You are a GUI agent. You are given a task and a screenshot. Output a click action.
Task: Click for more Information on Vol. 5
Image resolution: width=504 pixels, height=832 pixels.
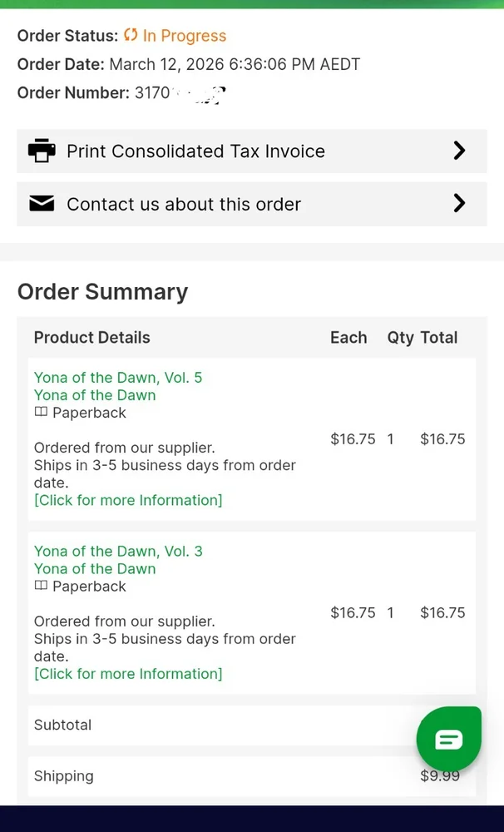[x=128, y=500]
